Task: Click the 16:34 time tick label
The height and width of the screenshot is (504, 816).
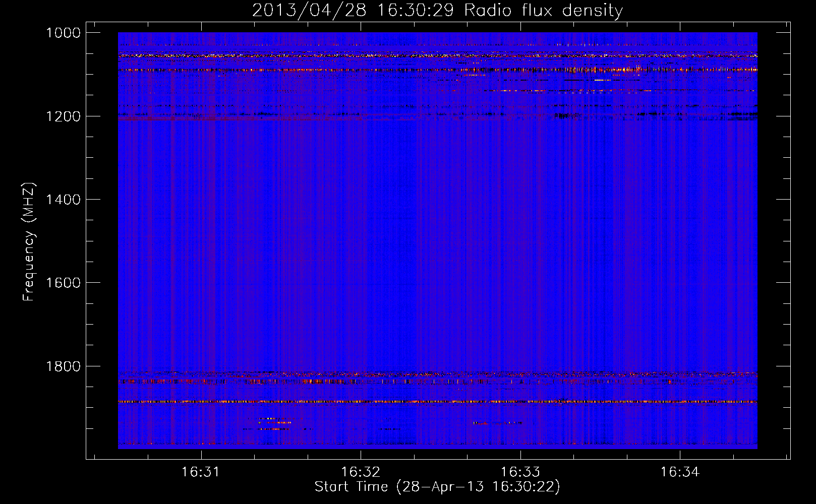Action: click(680, 472)
